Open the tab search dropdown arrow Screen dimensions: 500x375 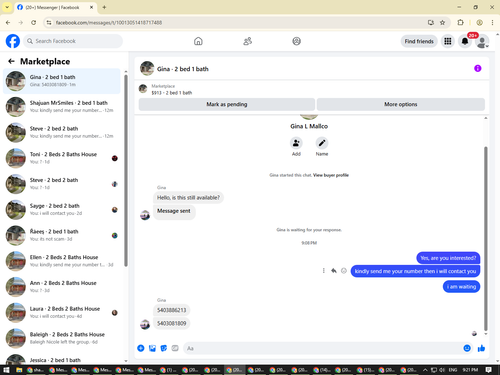pyautogui.click(x=7, y=7)
